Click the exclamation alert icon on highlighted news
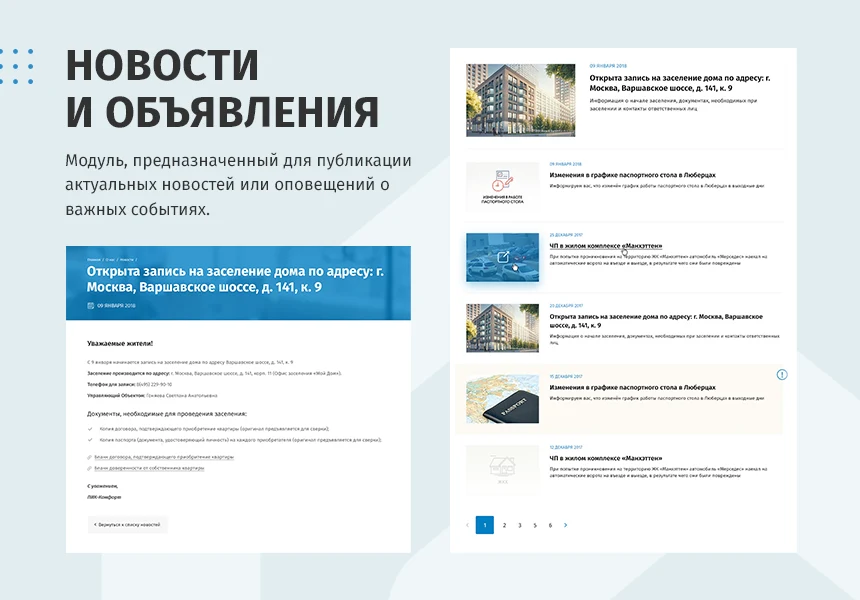860x600 pixels. [782, 375]
